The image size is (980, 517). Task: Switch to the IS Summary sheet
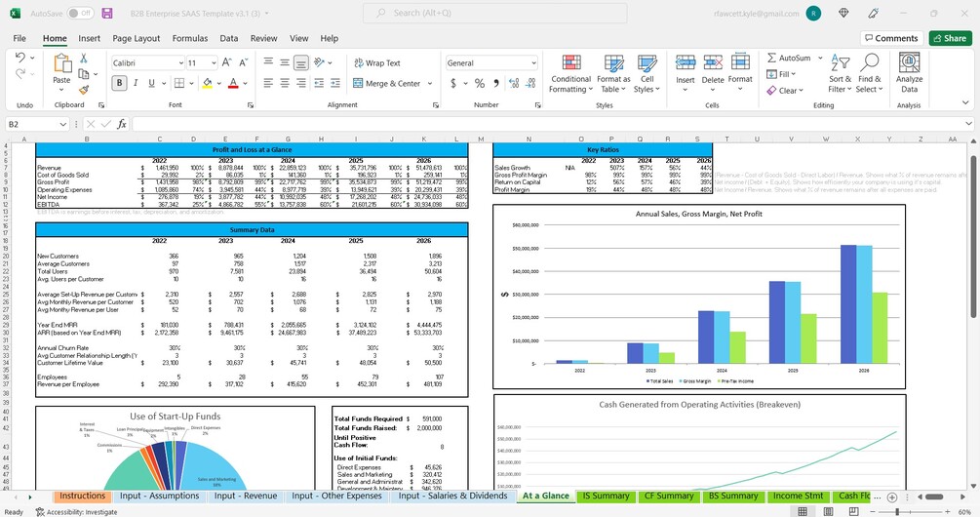(606, 496)
